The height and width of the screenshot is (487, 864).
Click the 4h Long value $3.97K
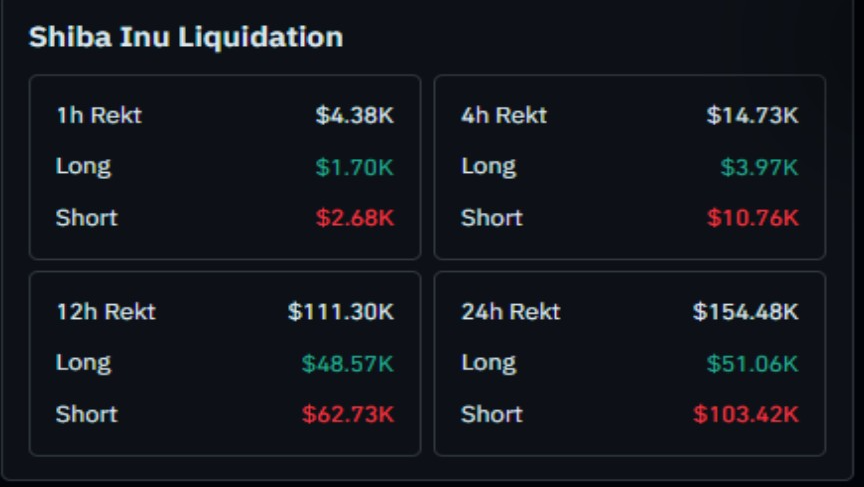(759, 167)
